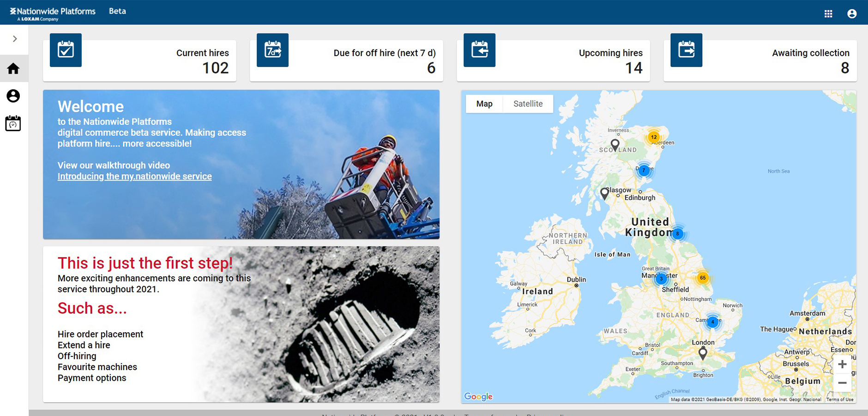The height and width of the screenshot is (416, 868).
Task: Click the Welcome banner image
Action: [241, 165]
